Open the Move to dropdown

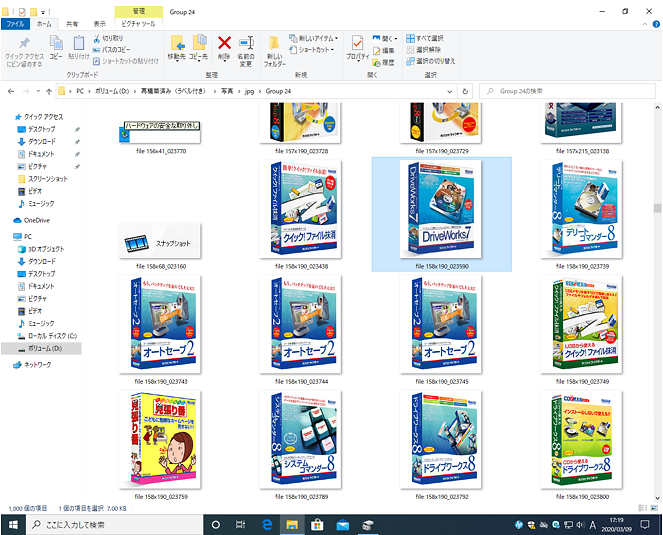[x=177, y=48]
